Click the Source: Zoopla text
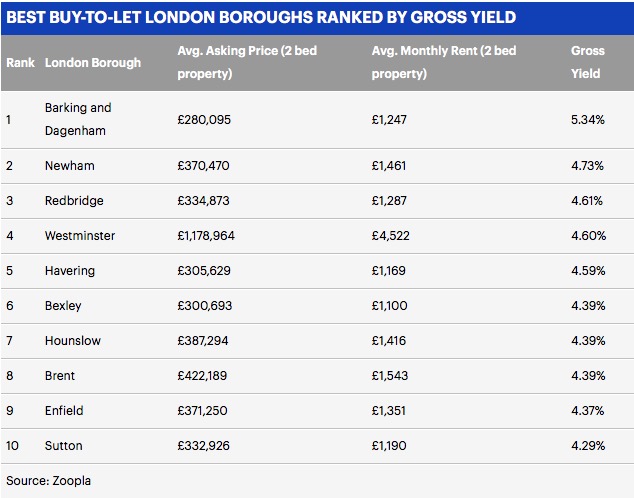 49,481
